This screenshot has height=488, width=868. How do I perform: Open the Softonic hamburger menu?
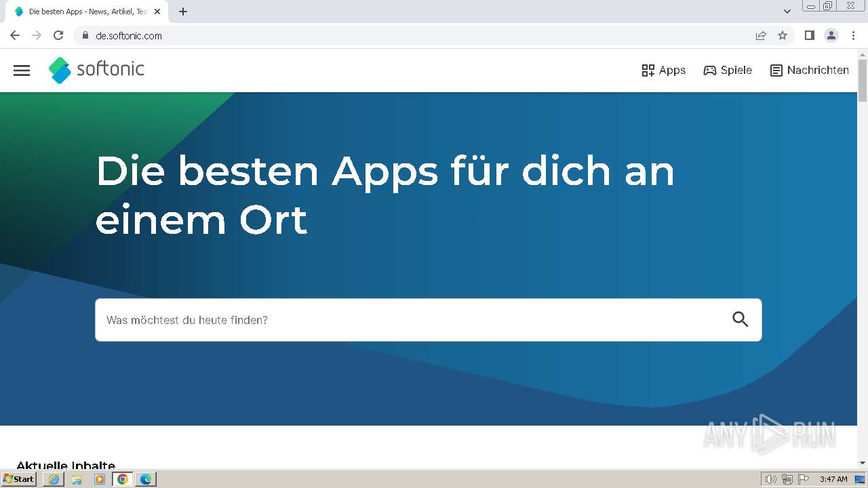(x=22, y=70)
